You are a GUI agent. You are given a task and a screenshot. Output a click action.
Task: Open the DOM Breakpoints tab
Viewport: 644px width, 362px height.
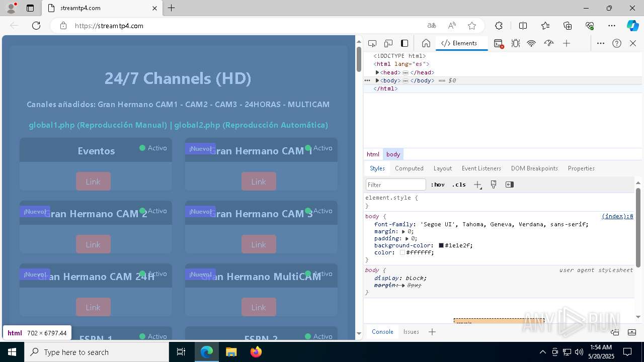[534, 168]
